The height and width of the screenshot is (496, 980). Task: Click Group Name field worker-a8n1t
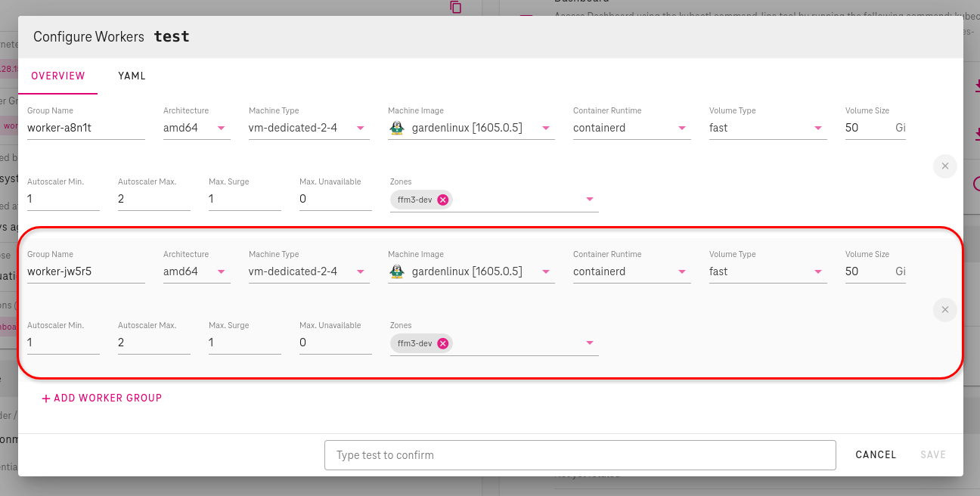(85, 129)
